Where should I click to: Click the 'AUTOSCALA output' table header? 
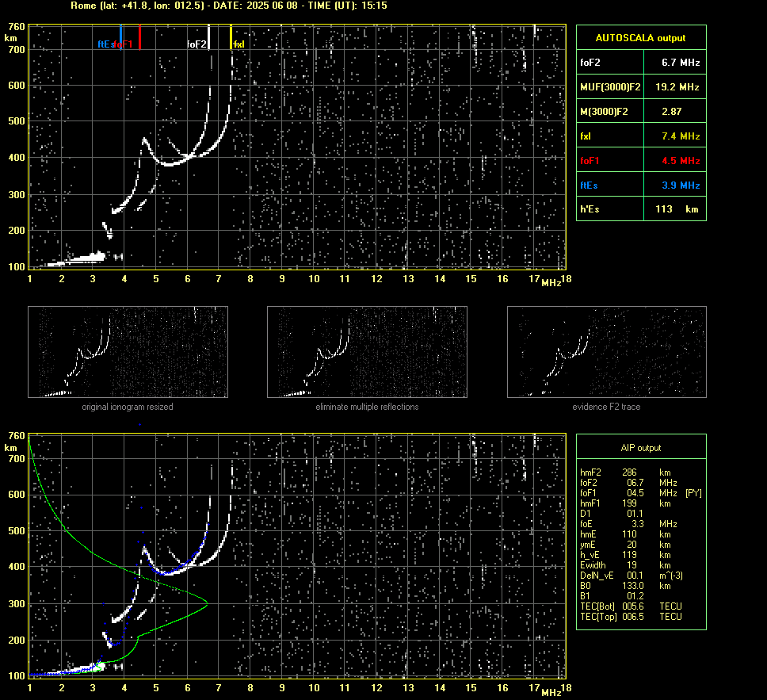[641, 38]
